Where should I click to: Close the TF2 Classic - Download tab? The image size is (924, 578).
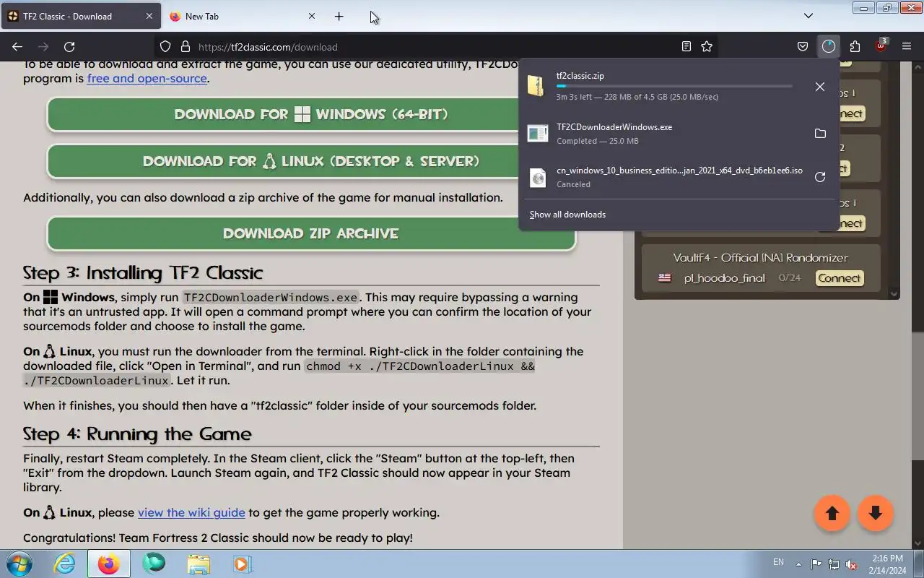(x=149, y=16)
